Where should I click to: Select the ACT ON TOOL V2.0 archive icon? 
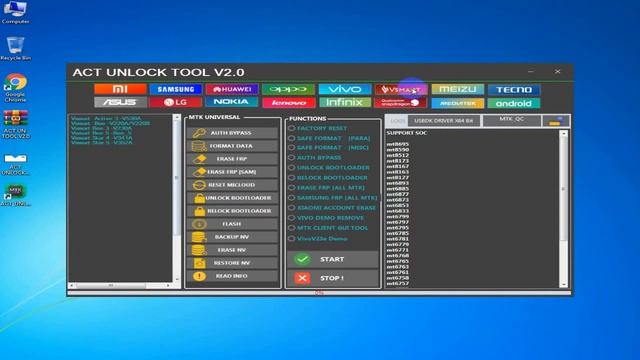click(x=16, y=124)
